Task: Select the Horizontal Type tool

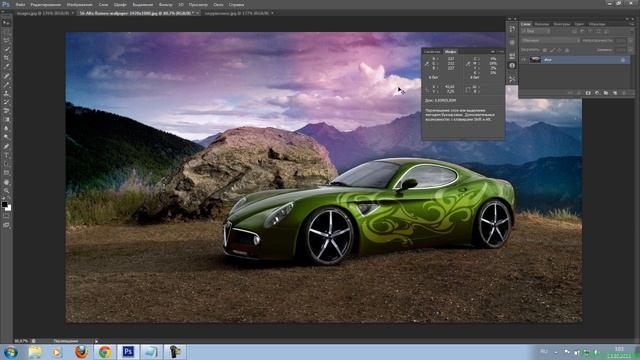Action: (x=6, y=155)
